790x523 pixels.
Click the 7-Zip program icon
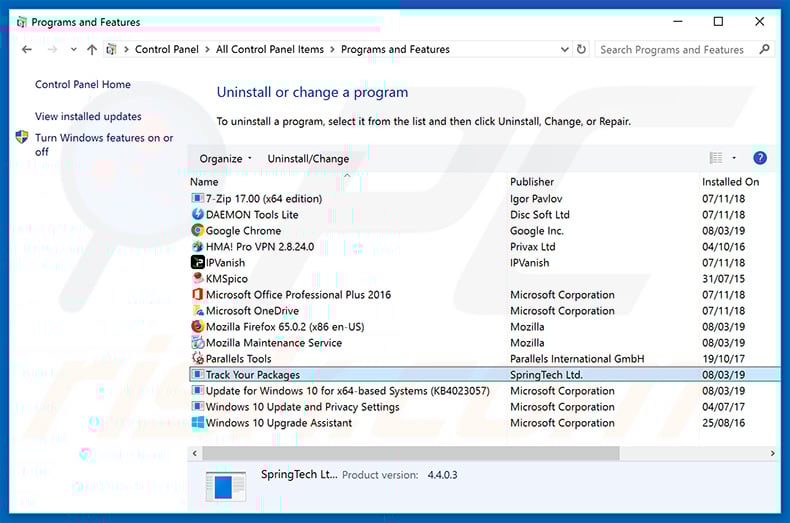pos(198,199)
